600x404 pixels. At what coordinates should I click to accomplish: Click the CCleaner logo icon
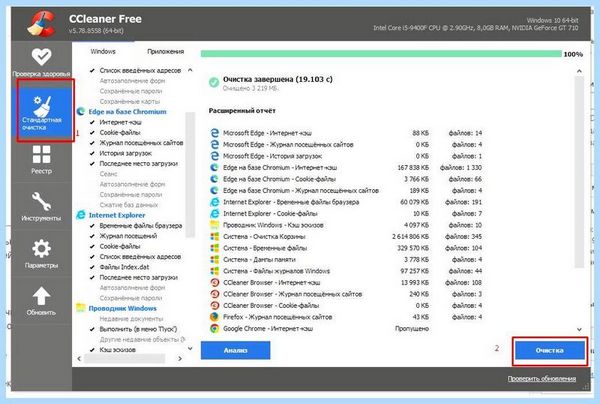coord(42,24)
